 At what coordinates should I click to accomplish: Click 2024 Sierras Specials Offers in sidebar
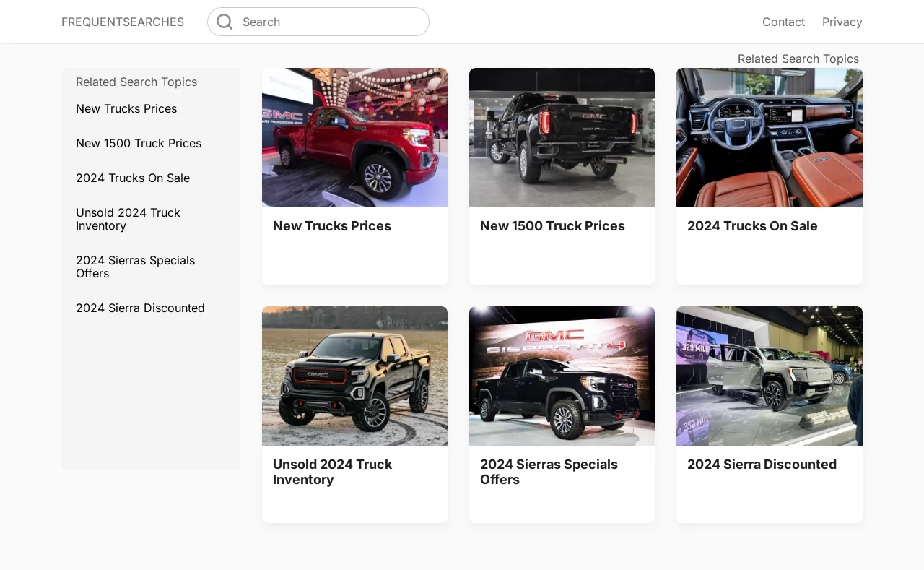(x=135, y=267)
